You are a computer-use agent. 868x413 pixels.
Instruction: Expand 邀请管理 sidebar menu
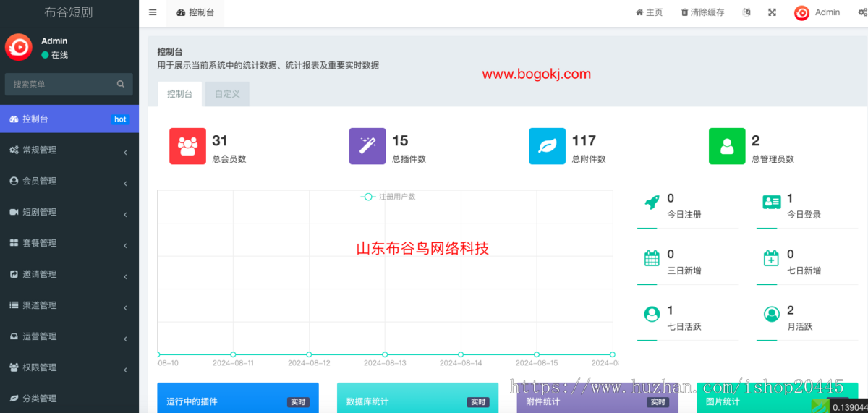coord(69,274)
